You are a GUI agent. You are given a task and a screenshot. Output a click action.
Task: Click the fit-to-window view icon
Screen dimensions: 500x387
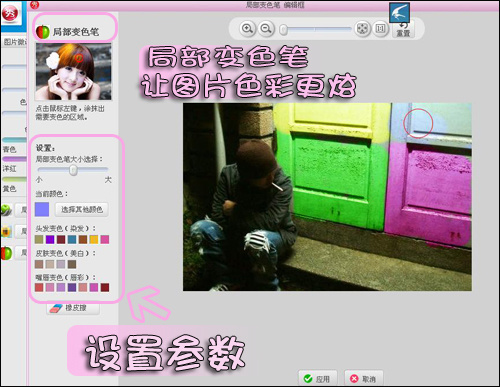pos(362,29)
